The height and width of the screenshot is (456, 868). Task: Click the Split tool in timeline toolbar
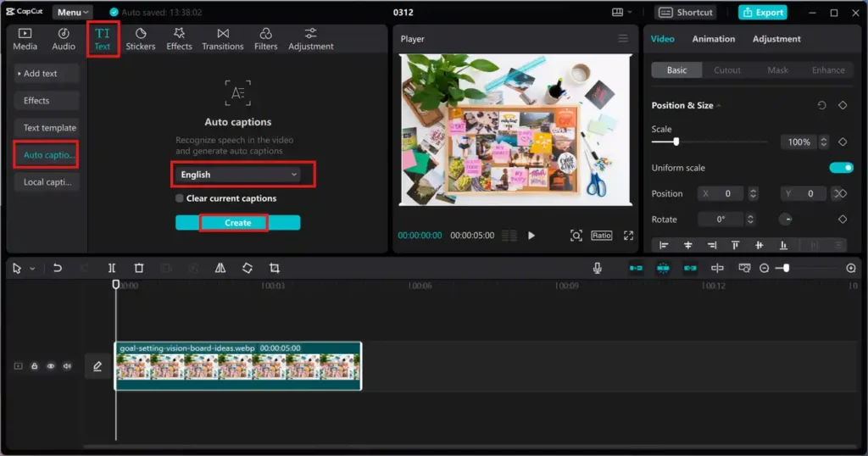pyautogui.click(x=112, y=268)
